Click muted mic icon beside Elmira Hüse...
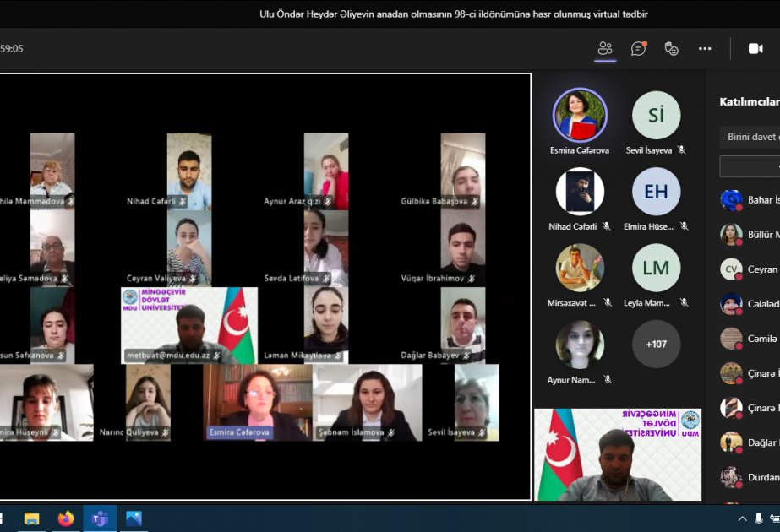780x532 pixels. (x=685, y=225)
